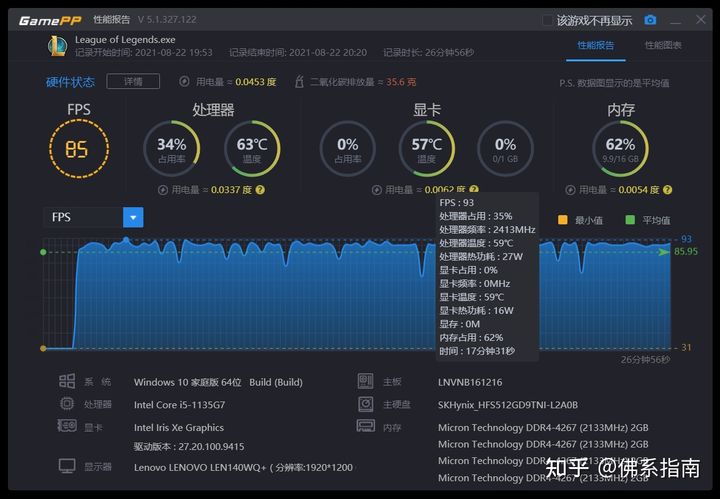Click the Intel Iris Xe Graphics text
The width and height of the screenshot is (720, 499).
pos(179,427)
